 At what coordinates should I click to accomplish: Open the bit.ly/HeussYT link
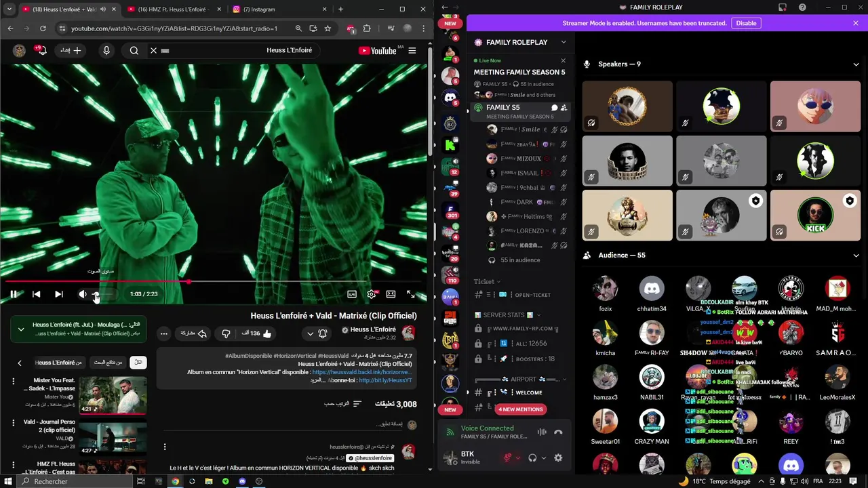(385, 380)
